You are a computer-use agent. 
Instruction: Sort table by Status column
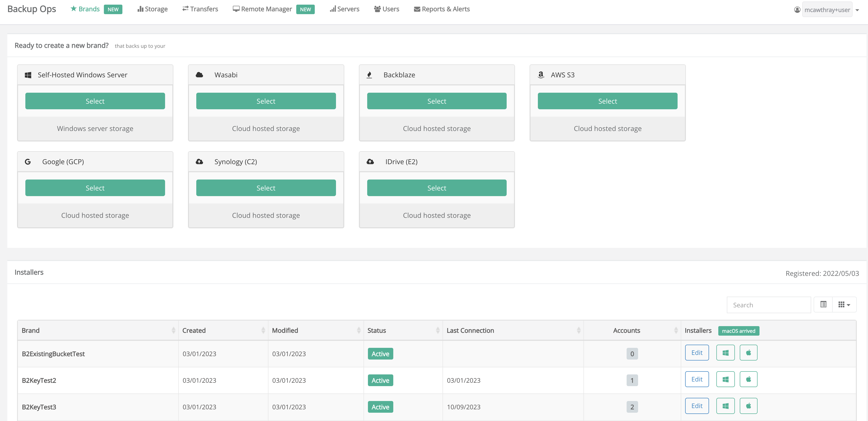click(x=403, y=331)
